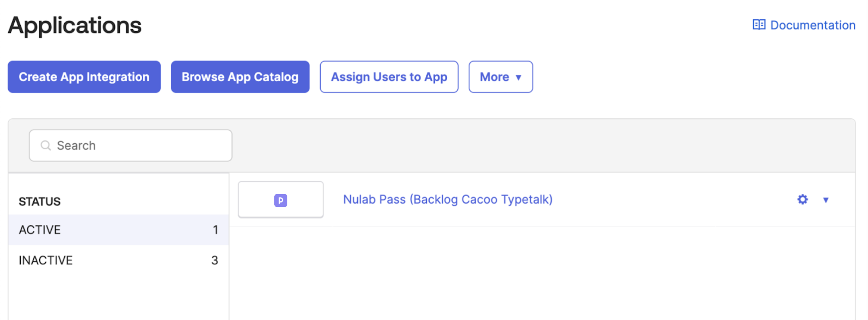Screen dimensions: 868x320
Task: Click the magnifying glass search icon
Action: [x=46, y=146]
